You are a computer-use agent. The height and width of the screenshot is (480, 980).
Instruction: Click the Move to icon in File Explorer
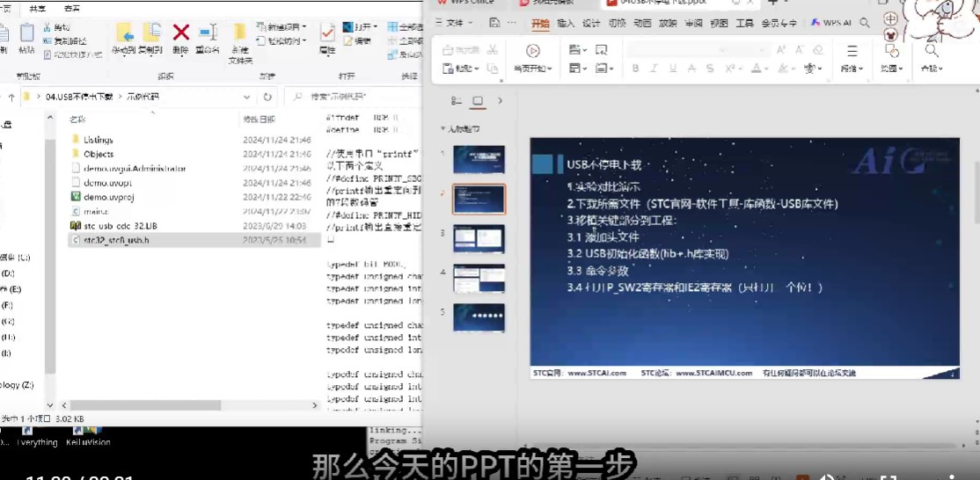(125, 33)
